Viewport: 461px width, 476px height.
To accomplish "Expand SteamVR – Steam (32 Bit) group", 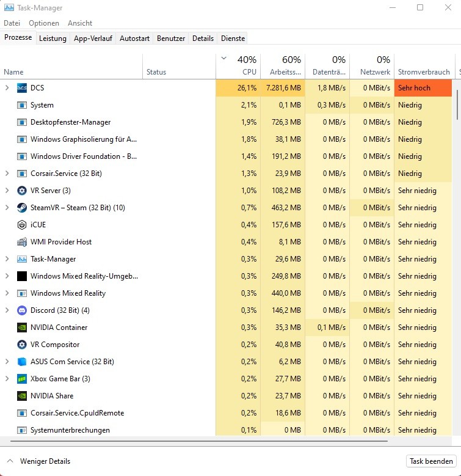I will [x=7, y=208].
